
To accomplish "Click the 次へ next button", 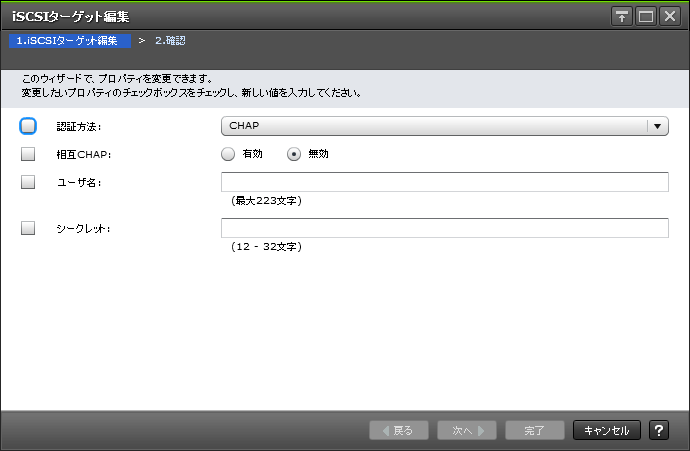I will [467, 430].
